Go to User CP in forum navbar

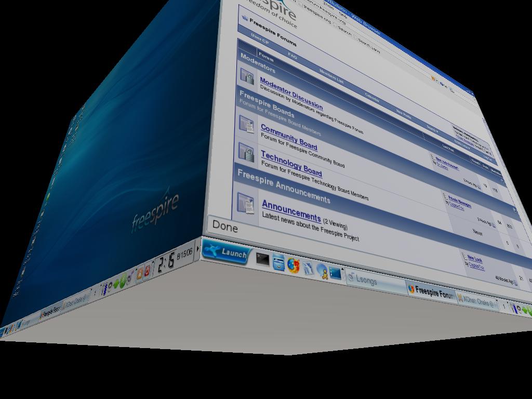pos(260,38)
